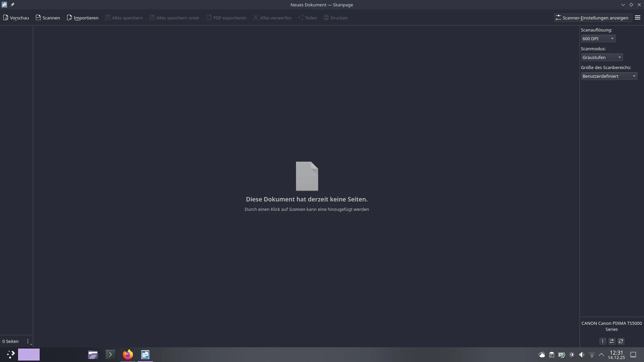Click the scanner options sliders icon
Viewport: 644px width, 362px height.
point(612,341)
